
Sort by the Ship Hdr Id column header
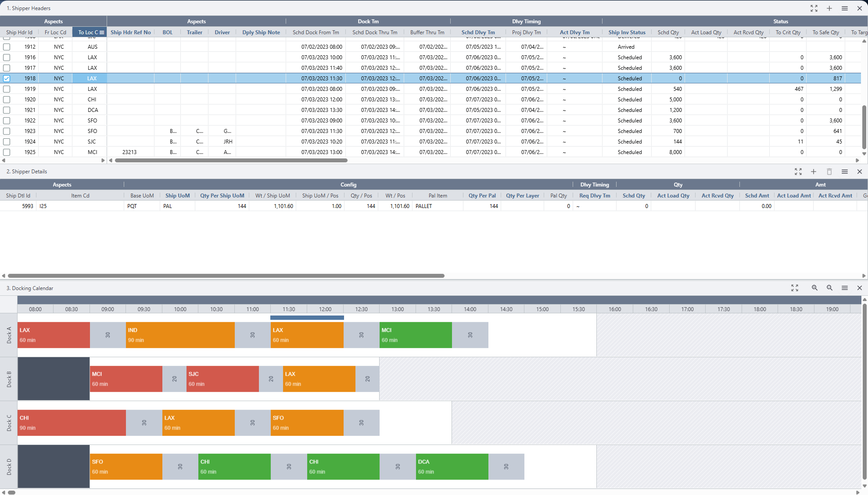coord(19,32)
